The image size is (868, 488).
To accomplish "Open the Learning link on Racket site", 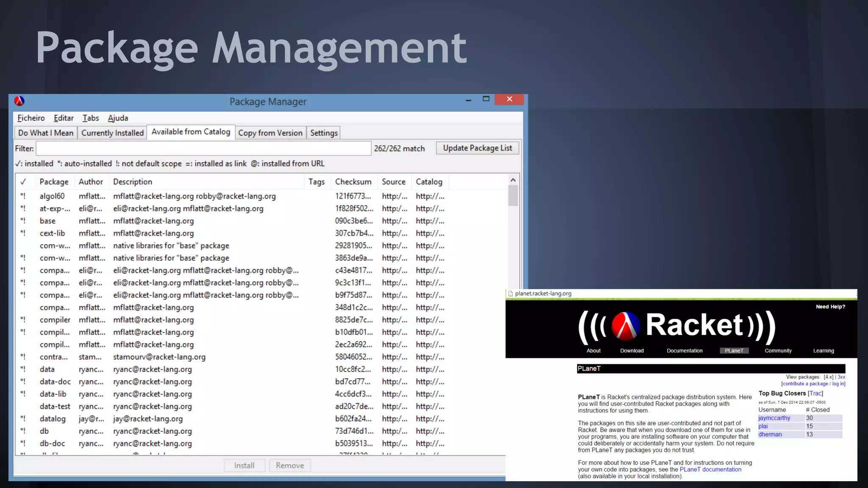I will 823,351.
